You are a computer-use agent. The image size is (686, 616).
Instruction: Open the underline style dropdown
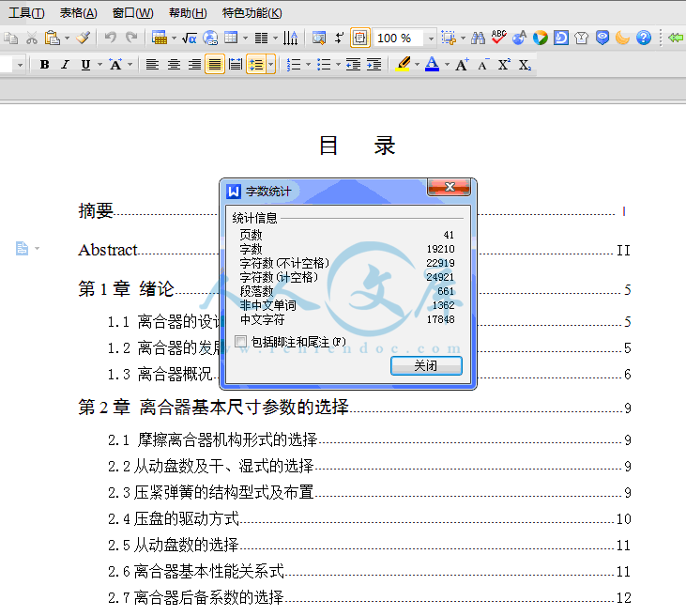(x=99, y=65)
